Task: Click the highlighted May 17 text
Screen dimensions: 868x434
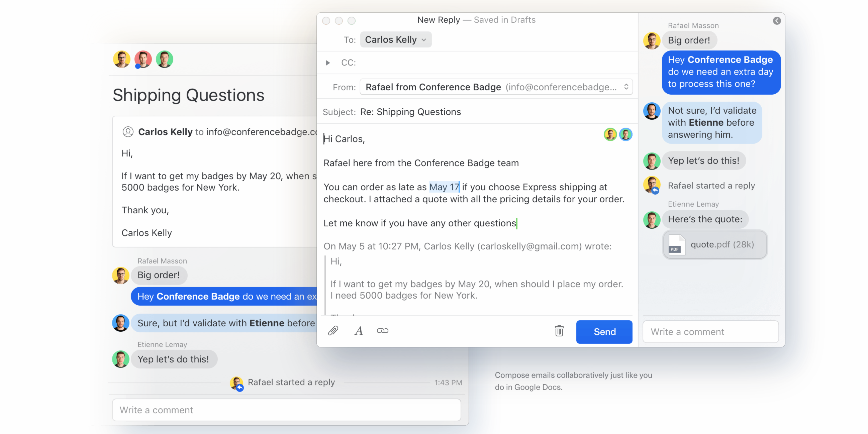Action: coord(444,187)
